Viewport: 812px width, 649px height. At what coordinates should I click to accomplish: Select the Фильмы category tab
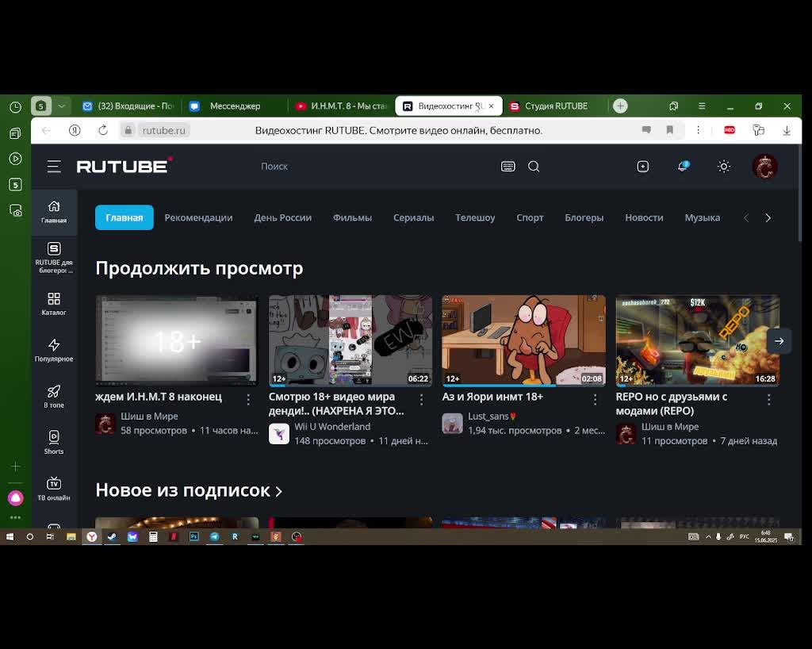[352, 217]
